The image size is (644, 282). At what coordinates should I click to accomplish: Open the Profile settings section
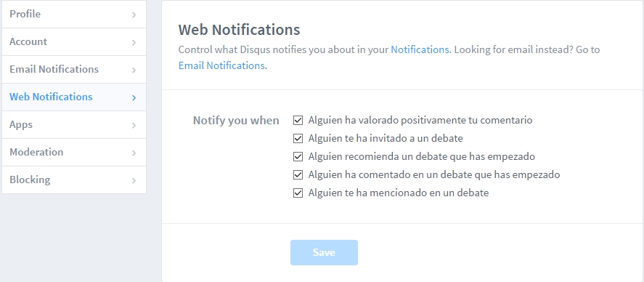tap(74, 14)
